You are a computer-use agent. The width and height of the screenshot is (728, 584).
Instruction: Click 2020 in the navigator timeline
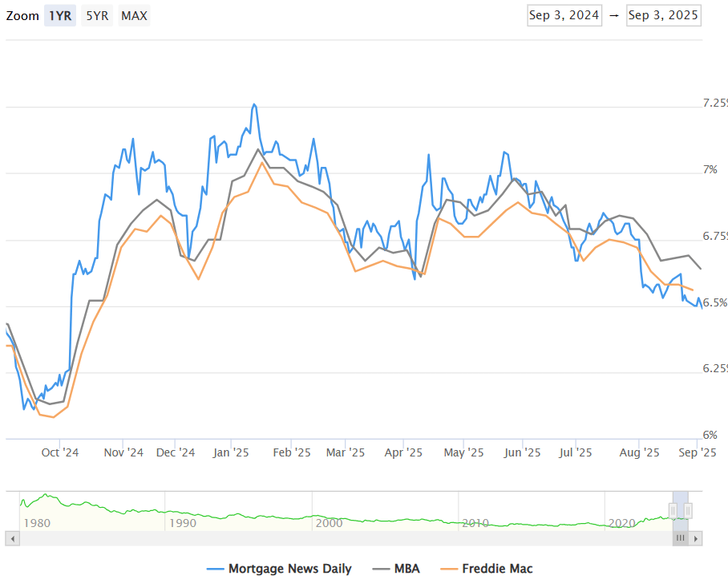[x=621, y=523]
